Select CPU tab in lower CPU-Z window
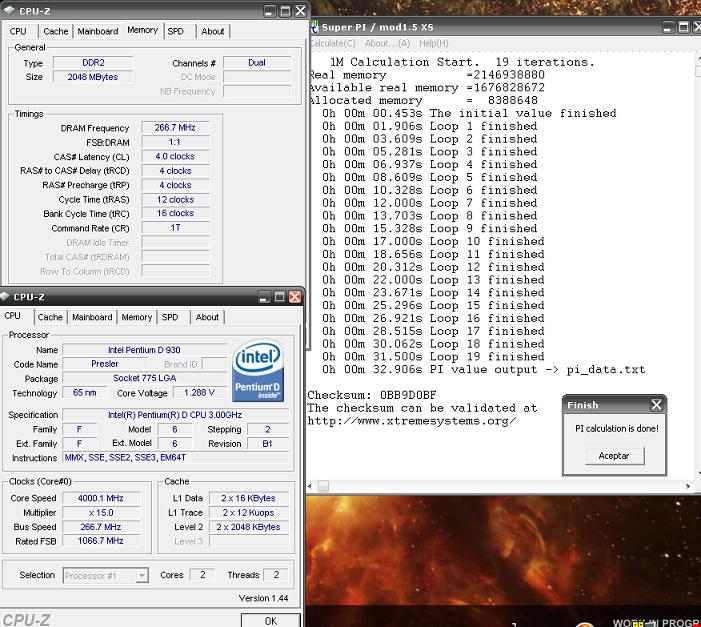 click(13, 316)
